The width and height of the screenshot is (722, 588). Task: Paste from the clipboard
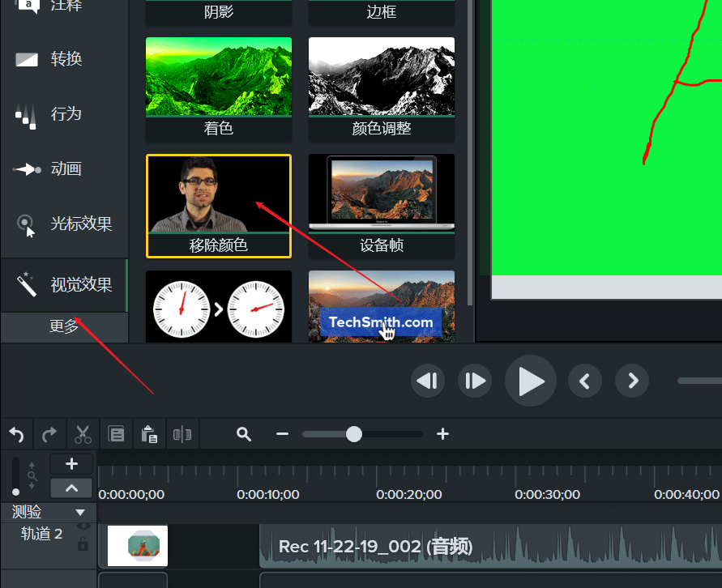[x=149, y=434]
